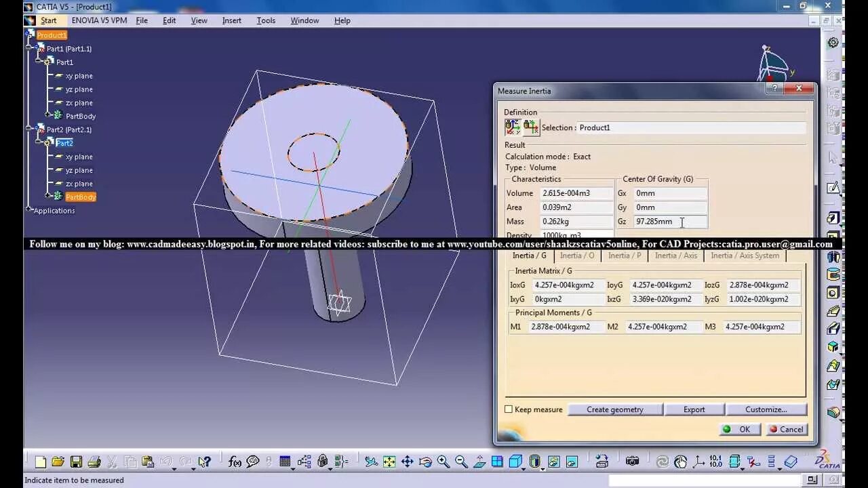
Task: Click the Create Multi-View icon
Action: click(497, 462)
